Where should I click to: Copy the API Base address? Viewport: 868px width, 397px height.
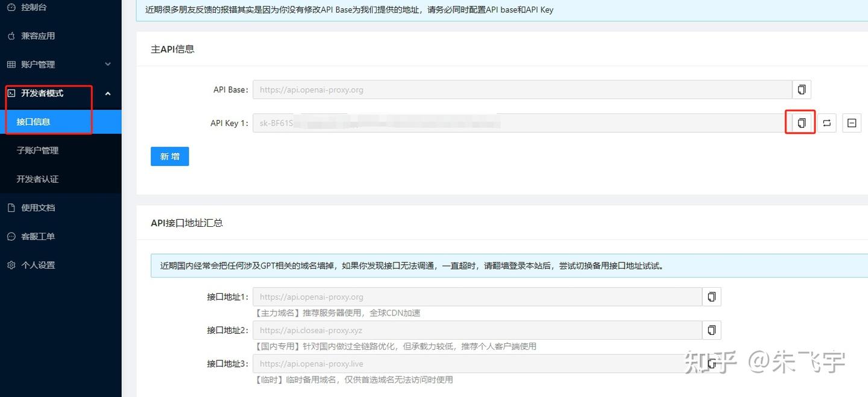click(x=801, y=89)
